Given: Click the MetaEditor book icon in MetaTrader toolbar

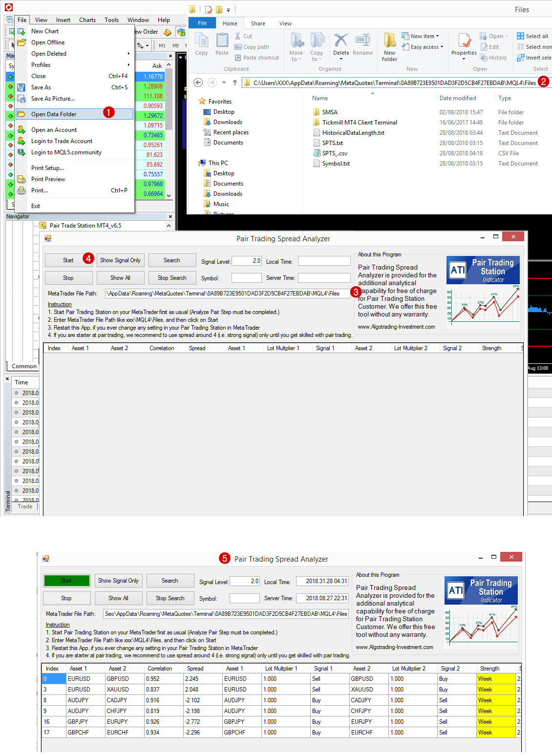Looking at the screenshot, I should point(168,32).
